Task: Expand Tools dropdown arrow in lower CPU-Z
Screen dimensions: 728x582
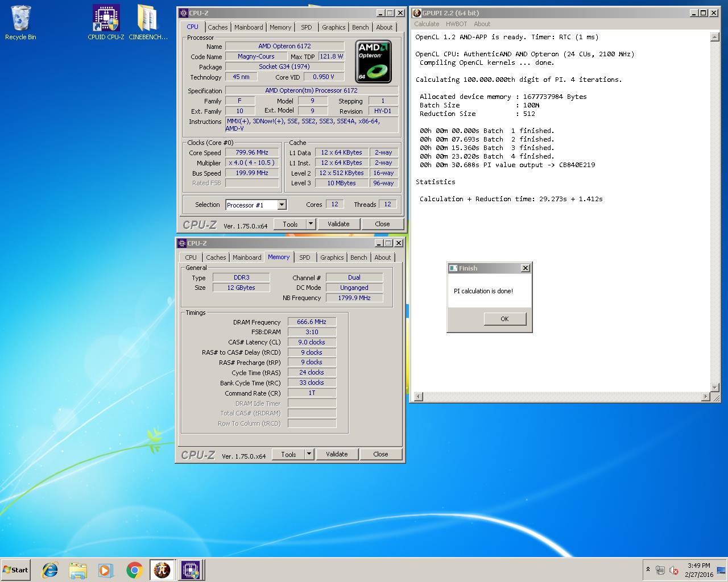Action: 309,454
